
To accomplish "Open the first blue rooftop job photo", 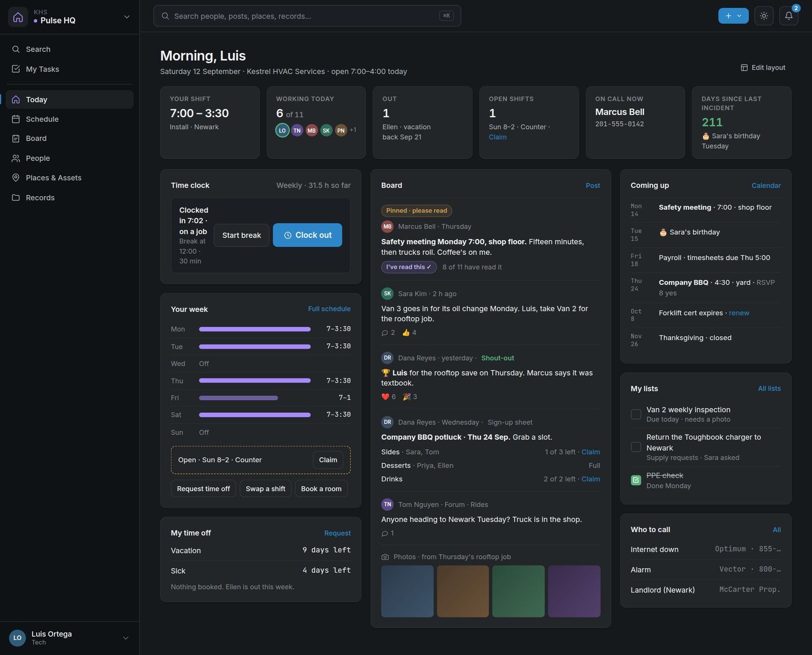I will coord(407,591).
